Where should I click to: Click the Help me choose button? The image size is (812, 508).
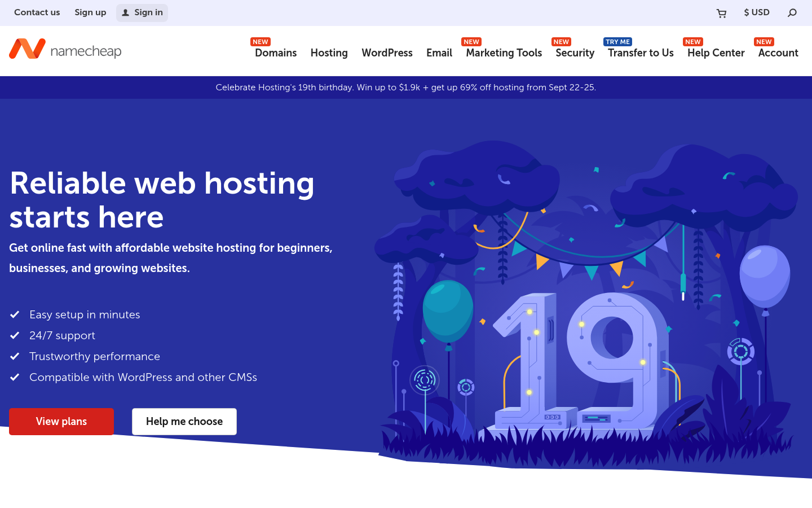[184, 422]
